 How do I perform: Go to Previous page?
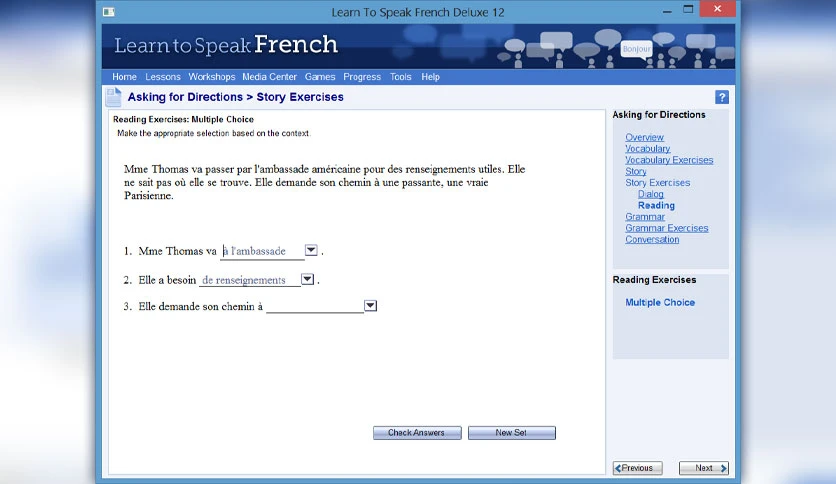638,468
